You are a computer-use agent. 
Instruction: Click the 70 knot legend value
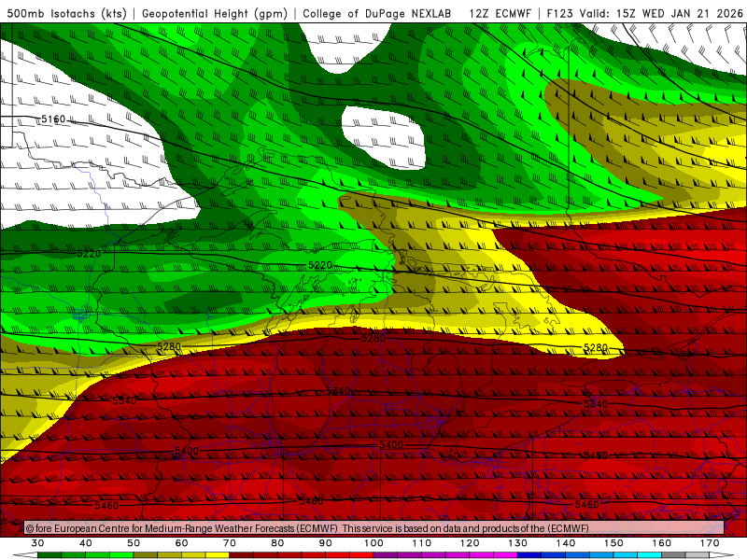coord(230,543)
